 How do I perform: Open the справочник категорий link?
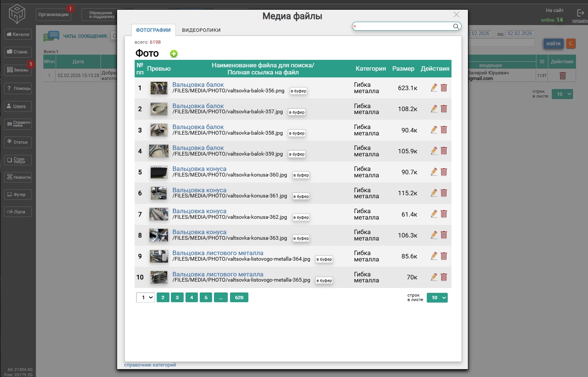(150, 365)
